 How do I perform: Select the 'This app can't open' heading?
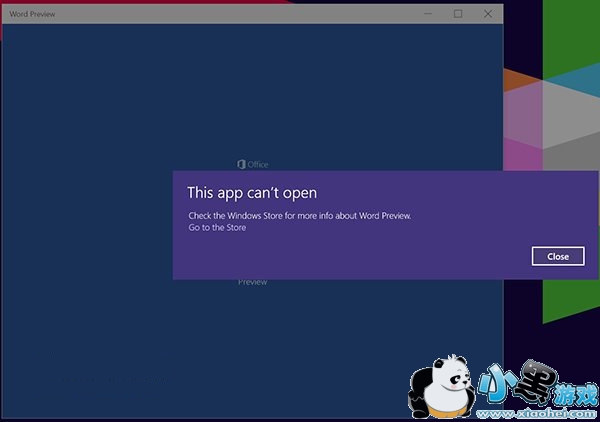tap(252, 193)
